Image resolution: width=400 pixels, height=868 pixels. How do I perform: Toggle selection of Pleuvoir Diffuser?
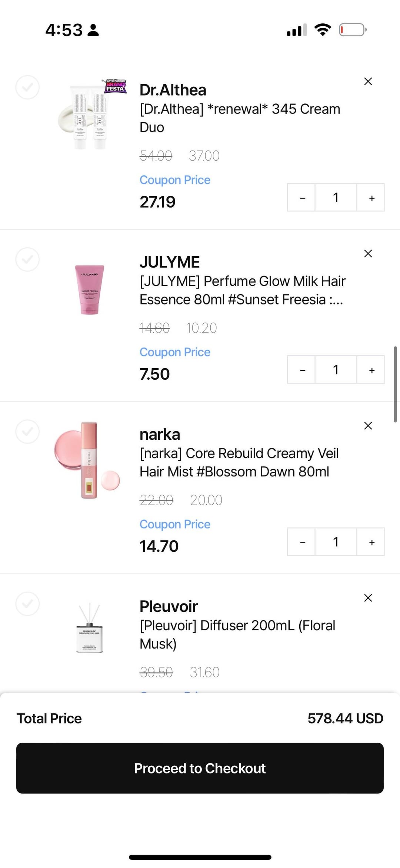[x=27, y=604]
